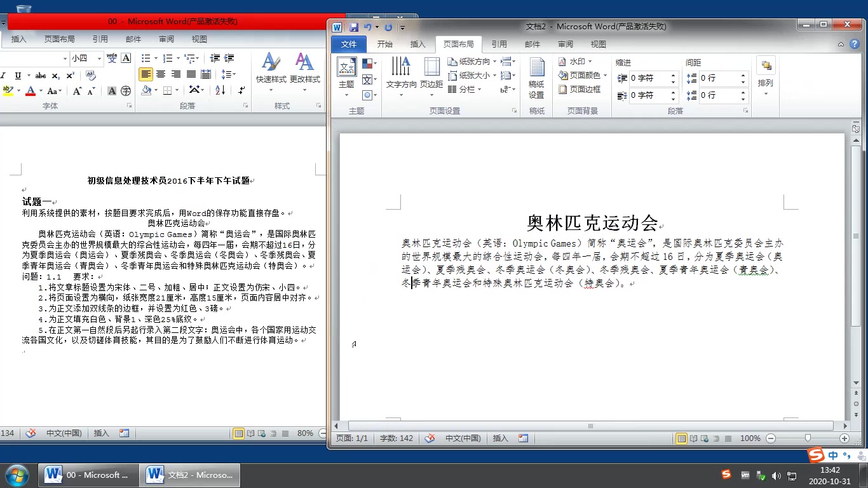Click the 页边距 Margins icon
This screenshot has height=488, width=868.
click(x=431, y=70)
